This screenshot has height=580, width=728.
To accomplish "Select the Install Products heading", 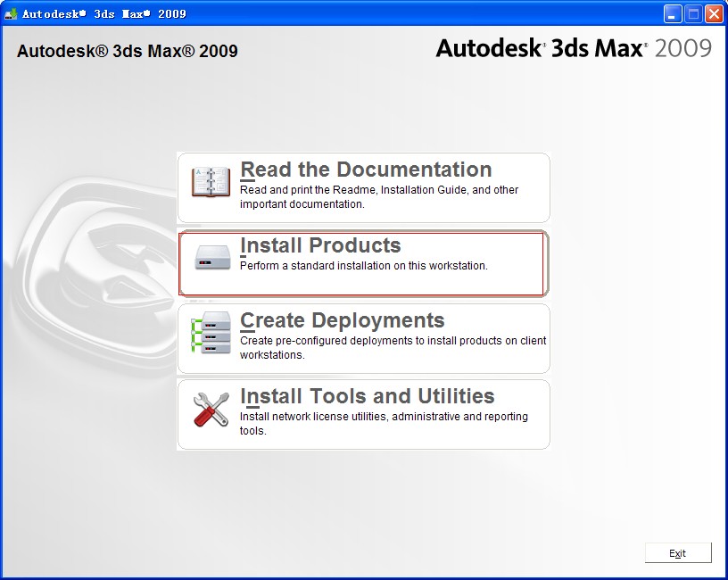I will tap(320, 245).
